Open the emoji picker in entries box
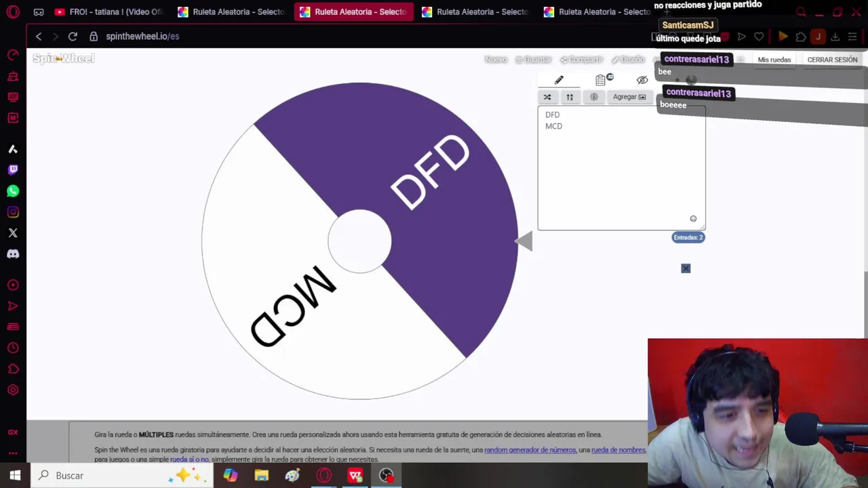Viewport: 868px width, 488px height. (693, 219)
